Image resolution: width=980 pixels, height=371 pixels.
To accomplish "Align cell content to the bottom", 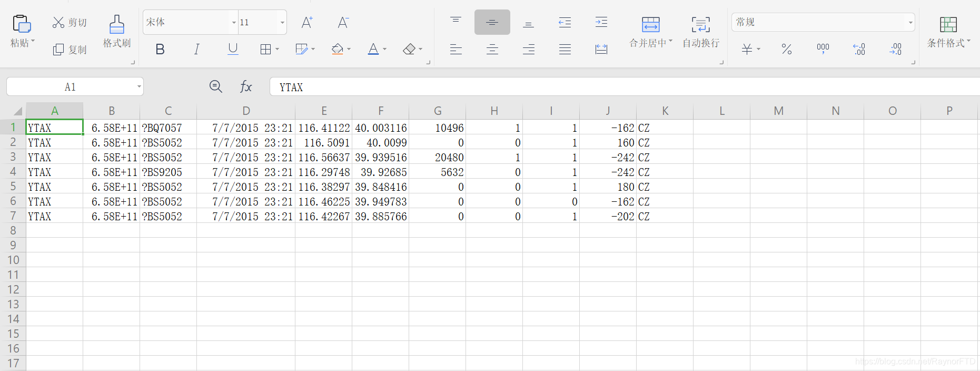I will coord(529,24).
